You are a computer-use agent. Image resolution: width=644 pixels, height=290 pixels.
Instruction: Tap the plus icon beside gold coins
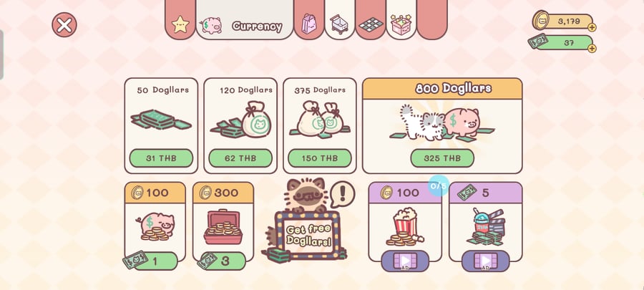(x=592, y=27)
